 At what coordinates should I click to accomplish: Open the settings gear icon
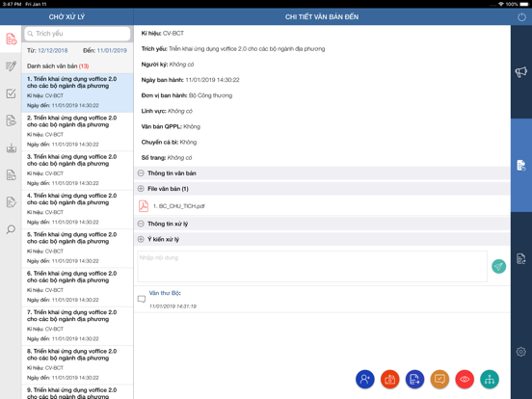click(x=521, y=352)
